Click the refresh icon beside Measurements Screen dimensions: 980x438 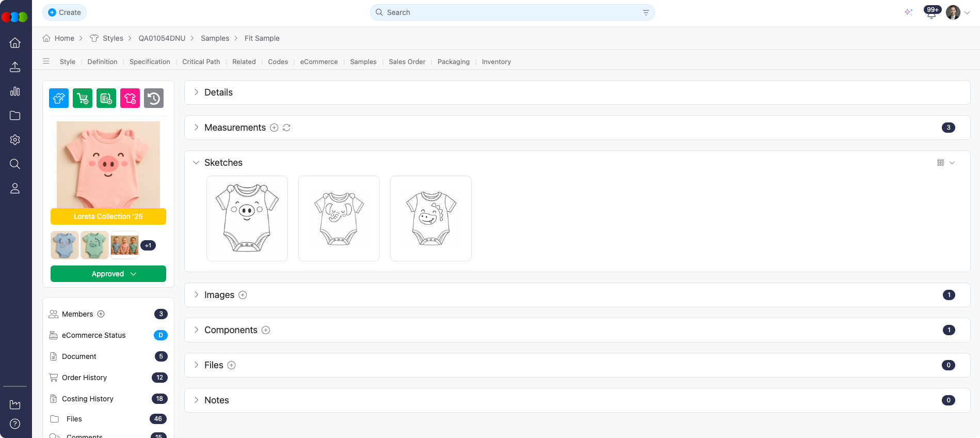click(x=286, y=128)
